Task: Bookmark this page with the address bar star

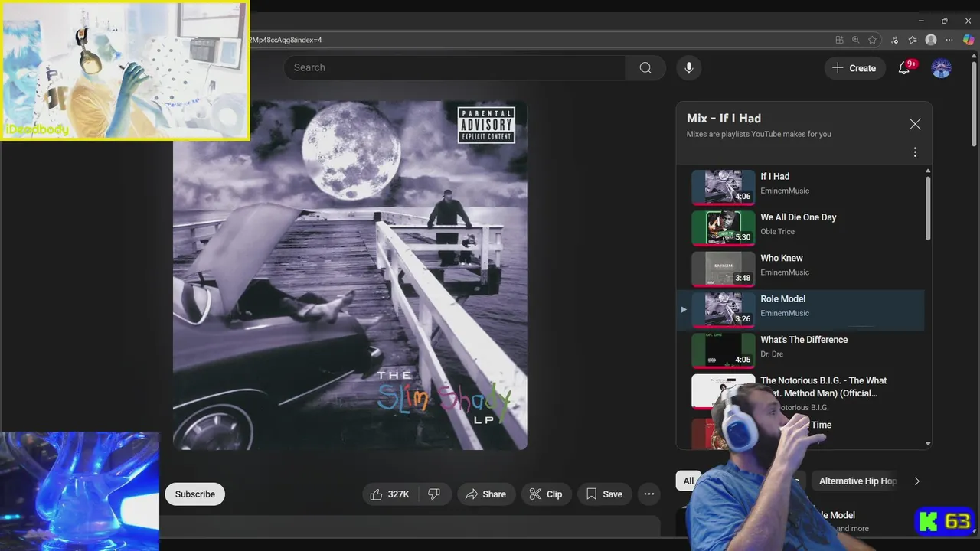Action: coord(872,40)
